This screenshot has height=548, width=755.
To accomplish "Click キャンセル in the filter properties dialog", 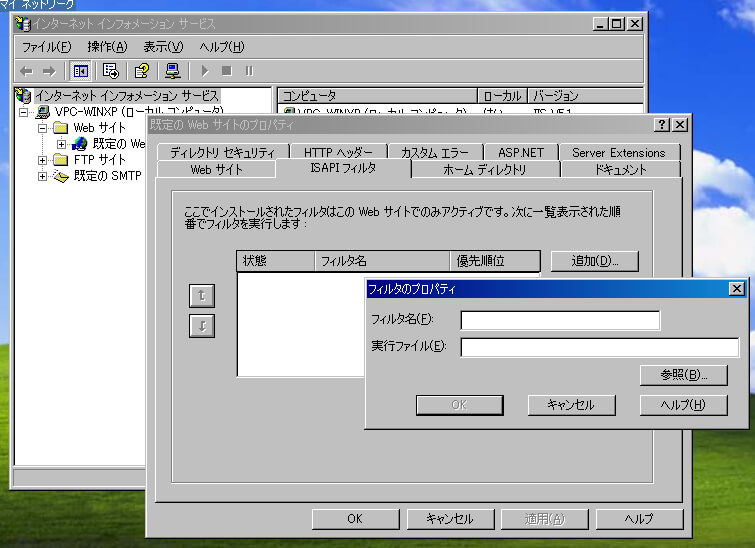I will [570, 405].
